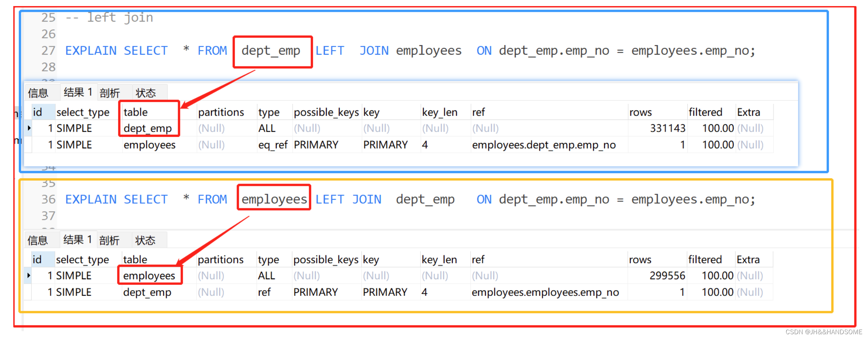Click the eq_ref type cell

click(x=273, y=145)
